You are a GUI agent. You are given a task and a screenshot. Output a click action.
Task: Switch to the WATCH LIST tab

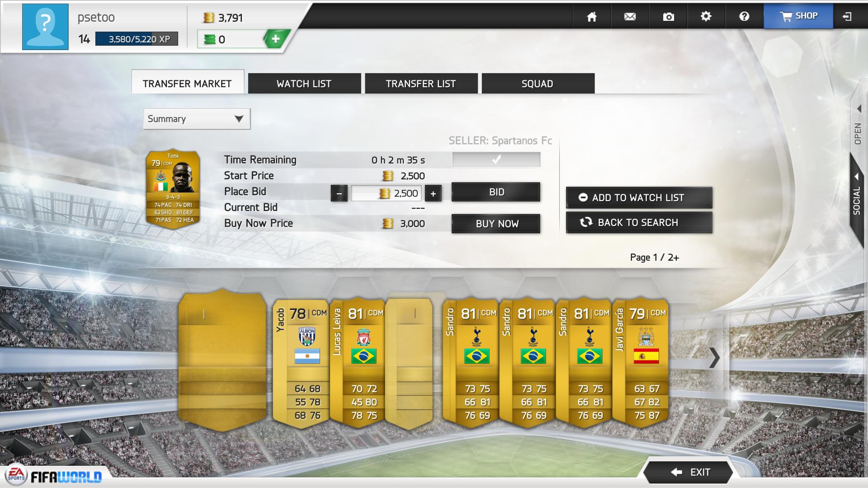[304, 84]
